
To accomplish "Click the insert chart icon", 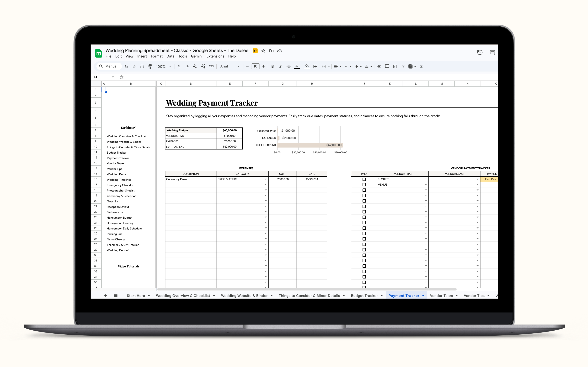I will coord(395,67).
